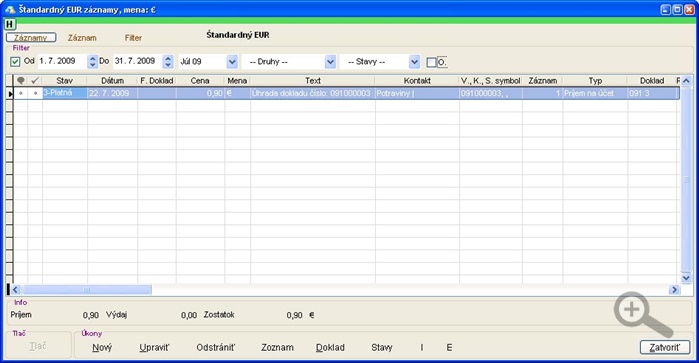
Task: Click the Od date field 1.7.2009
Action: pos(62,61)
